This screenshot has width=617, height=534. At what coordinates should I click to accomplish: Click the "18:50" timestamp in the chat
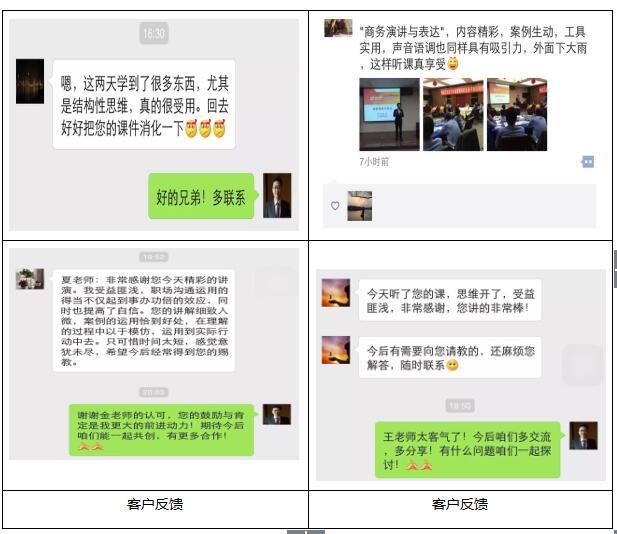click(x=459, y=406)
